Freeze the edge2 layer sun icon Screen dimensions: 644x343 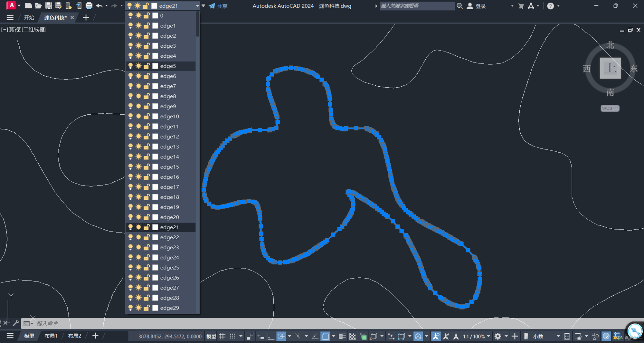138,35
